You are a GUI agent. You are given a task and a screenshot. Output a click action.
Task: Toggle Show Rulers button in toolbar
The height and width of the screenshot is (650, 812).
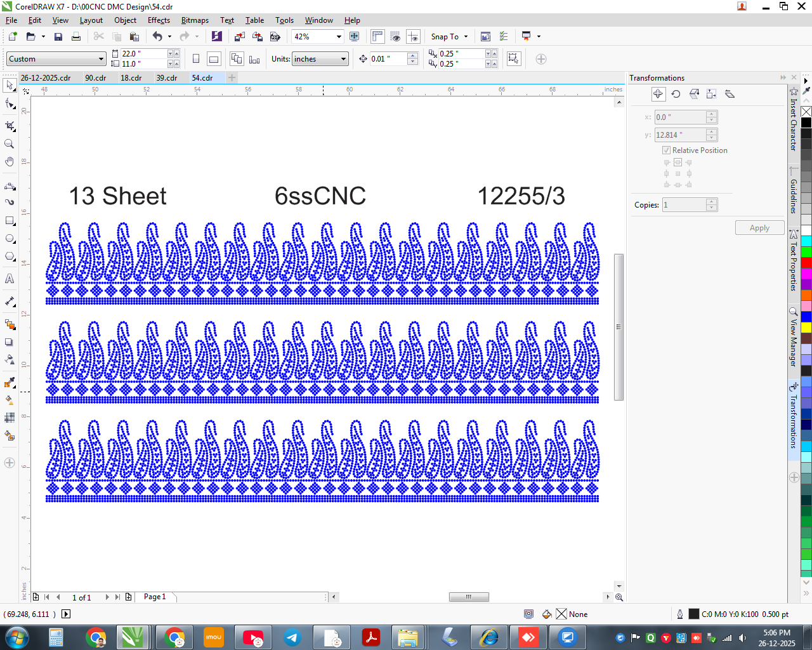(x=377, y=37)
